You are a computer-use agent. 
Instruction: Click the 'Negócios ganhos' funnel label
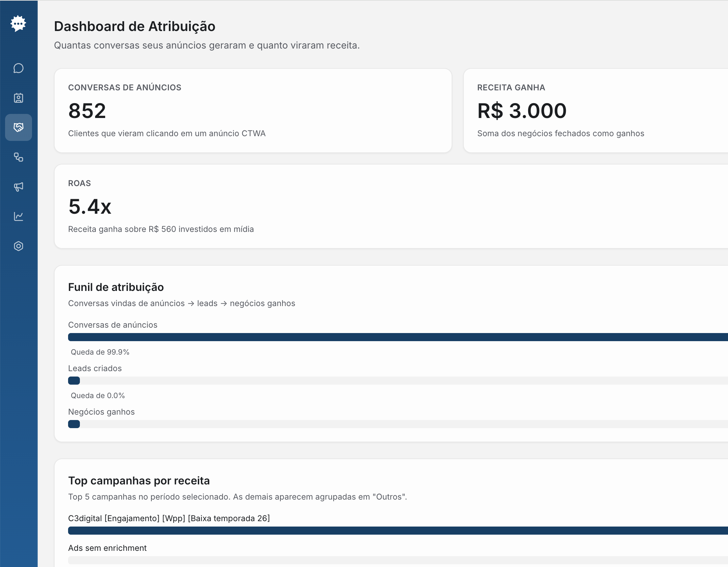[x=101, y=412]
